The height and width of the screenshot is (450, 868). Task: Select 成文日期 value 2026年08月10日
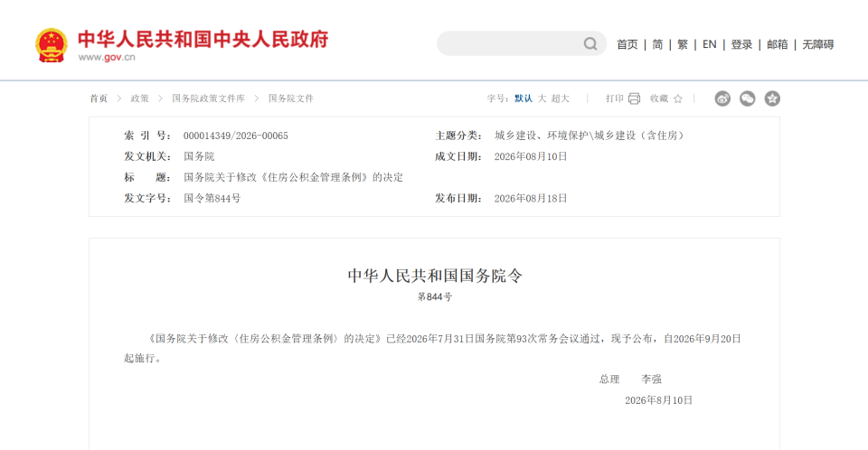(531, 156)
